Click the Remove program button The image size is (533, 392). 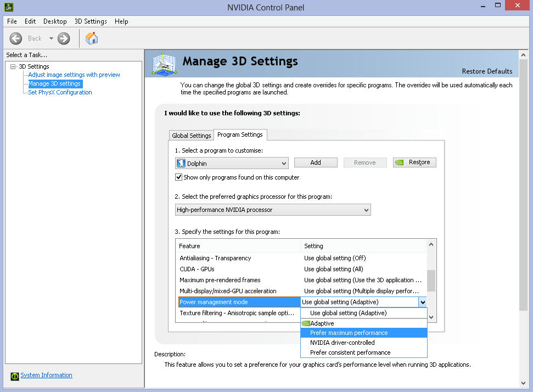[364, 163]
